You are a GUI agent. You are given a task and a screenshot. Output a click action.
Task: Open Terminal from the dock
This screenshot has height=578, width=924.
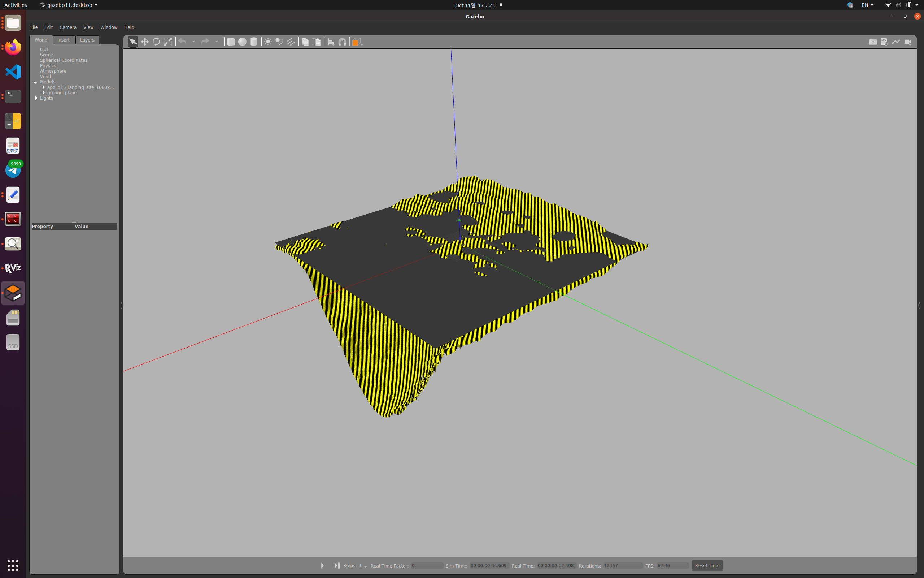click(13, 96)
